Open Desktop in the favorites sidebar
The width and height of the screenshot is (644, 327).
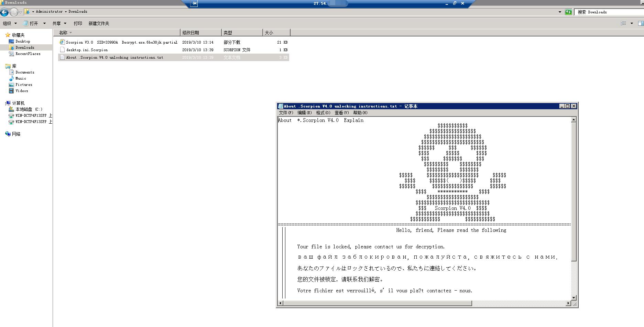[23, 41]
